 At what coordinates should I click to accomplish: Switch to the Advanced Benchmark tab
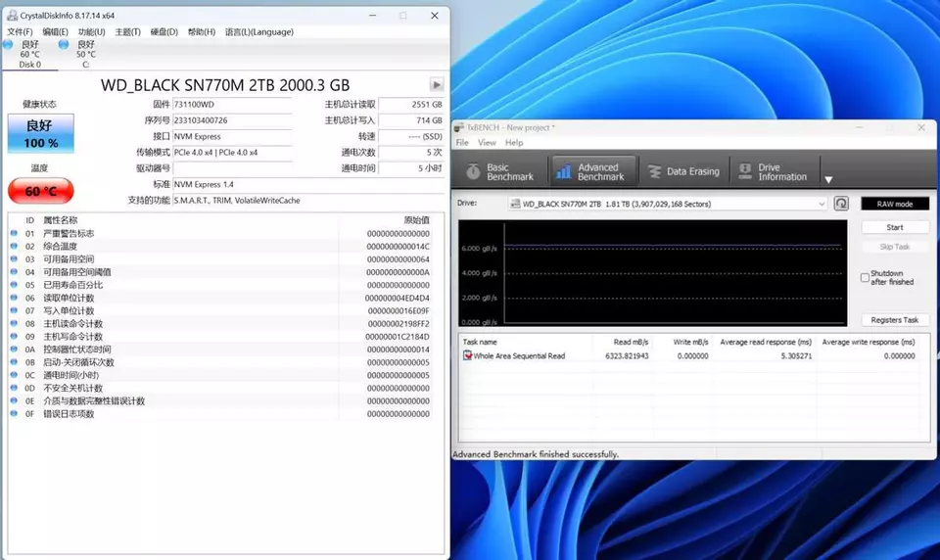tap(590, 171)
